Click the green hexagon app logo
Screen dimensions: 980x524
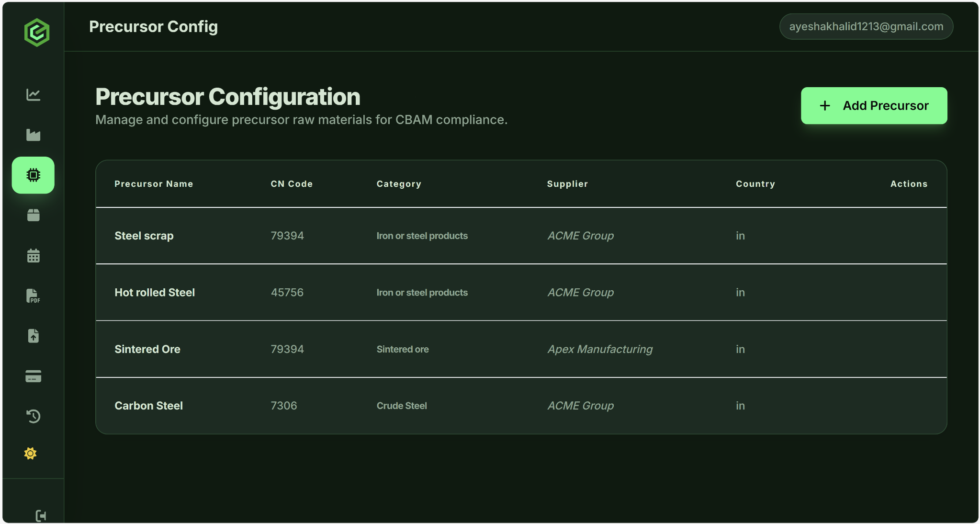[x=36, y=32]
